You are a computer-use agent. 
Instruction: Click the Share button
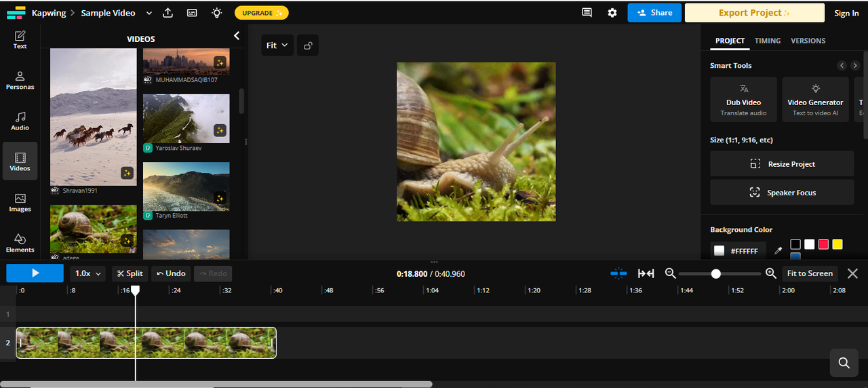point(654,12)
